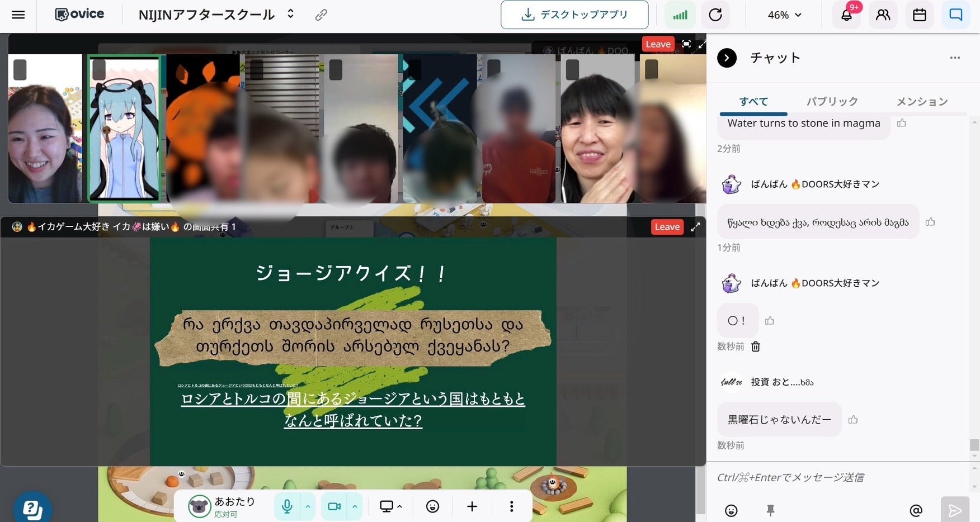Open the 46% zoom dropdown
The width and height of the screenshot is (980, 522).
coord(785,15)
